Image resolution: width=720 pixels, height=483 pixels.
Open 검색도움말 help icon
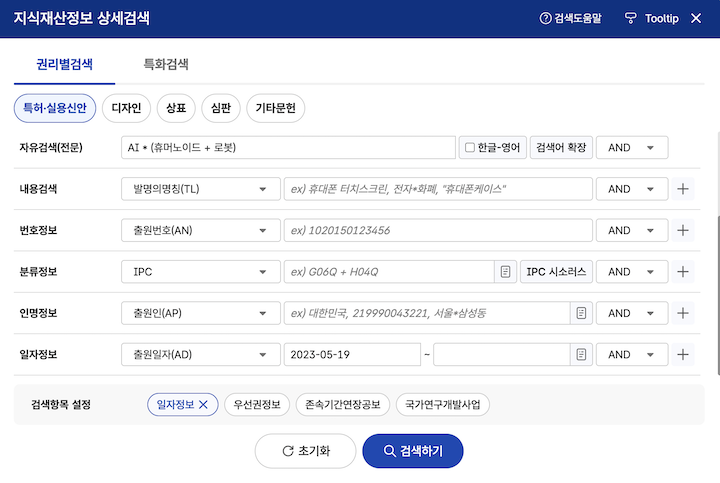pyautogui.click(x=545, y=18)
